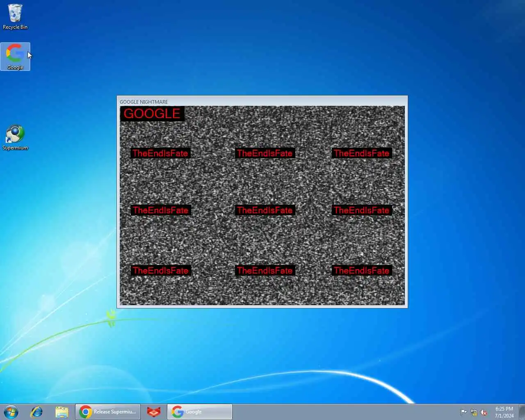Viewport: 525px width, 420px height.
Task: Select the Recycle Bin desktop icon
Action: pyautogui.click(x=15, y=16)
